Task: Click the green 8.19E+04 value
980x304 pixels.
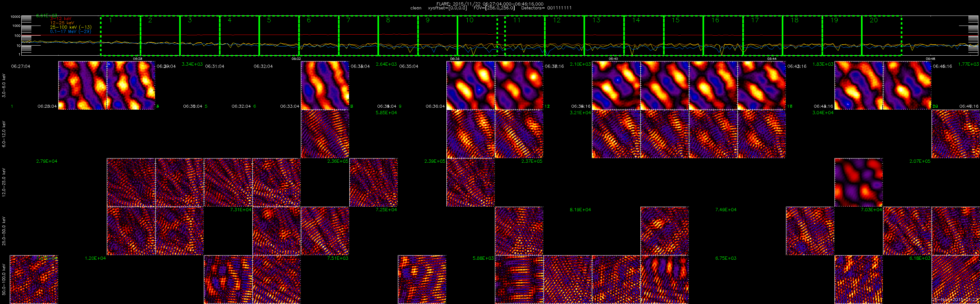Action: click(x=580, y=210)
